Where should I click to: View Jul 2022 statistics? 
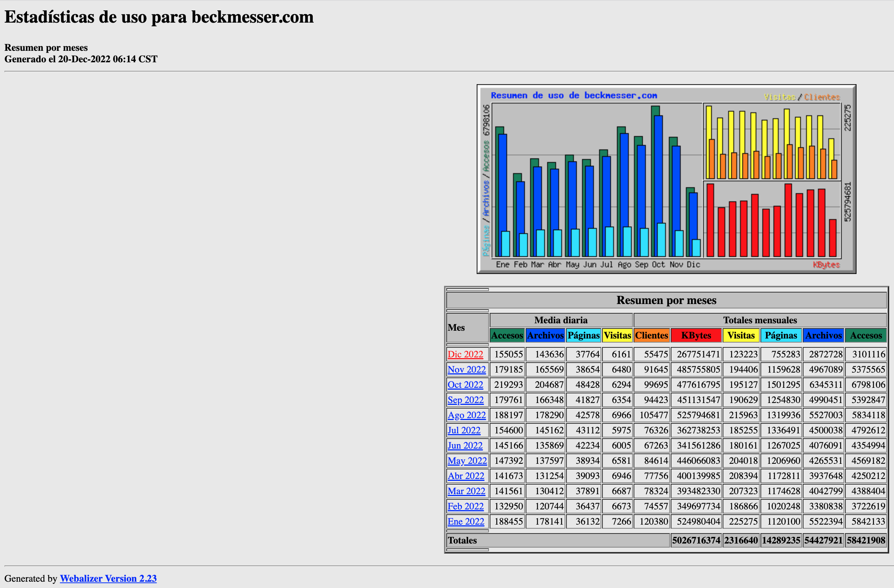coord(464,430)
